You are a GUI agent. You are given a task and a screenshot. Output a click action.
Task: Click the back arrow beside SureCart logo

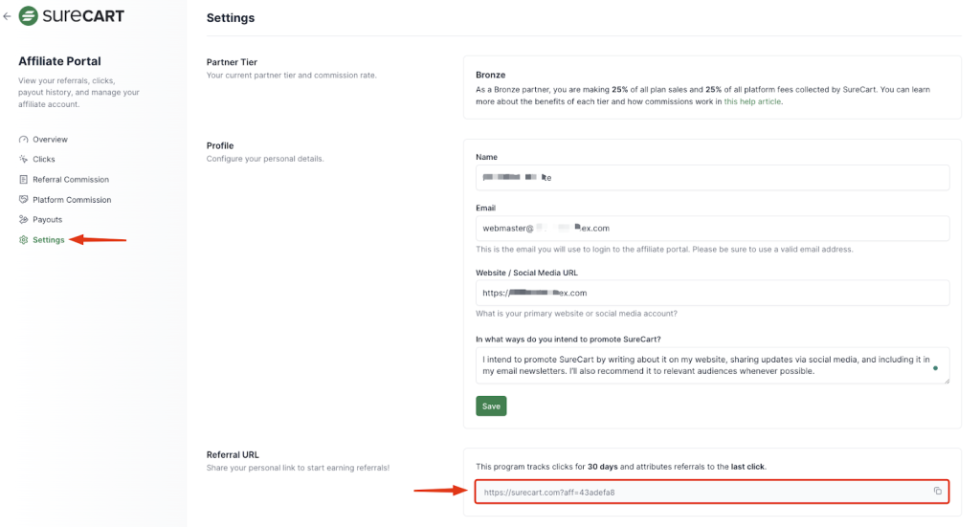click(7, 16)
